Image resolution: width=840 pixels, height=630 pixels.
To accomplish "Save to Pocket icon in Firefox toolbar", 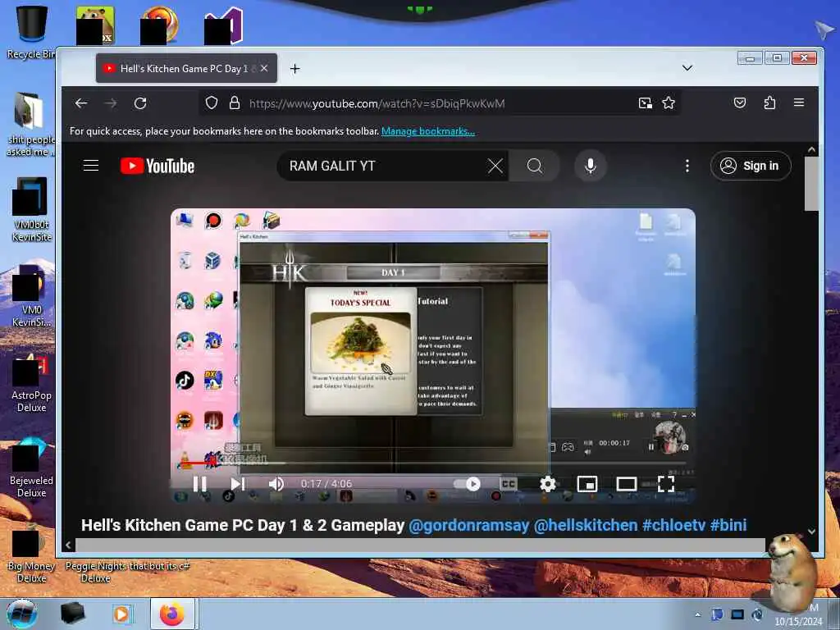I will (740, 103).
